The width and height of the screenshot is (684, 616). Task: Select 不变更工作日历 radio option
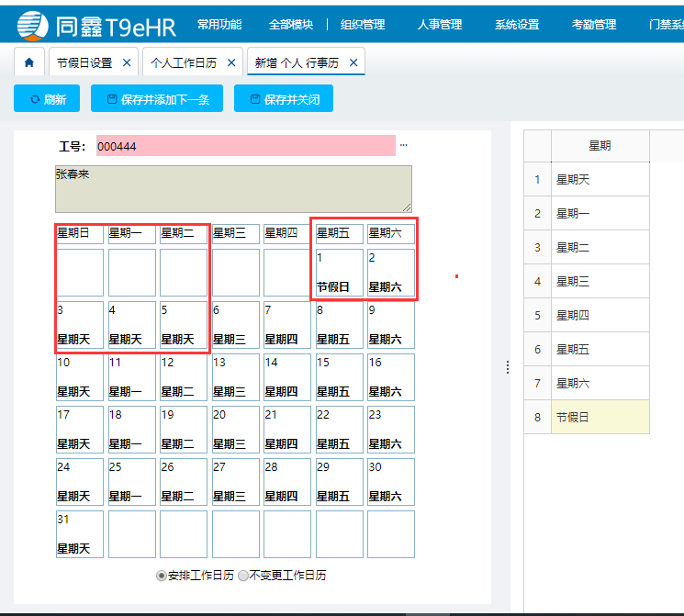pos(243,576)
